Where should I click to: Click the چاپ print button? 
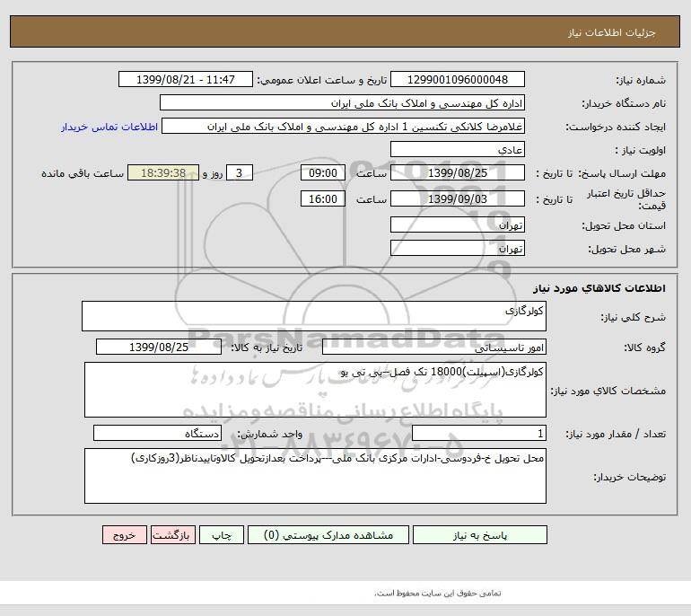222,535
